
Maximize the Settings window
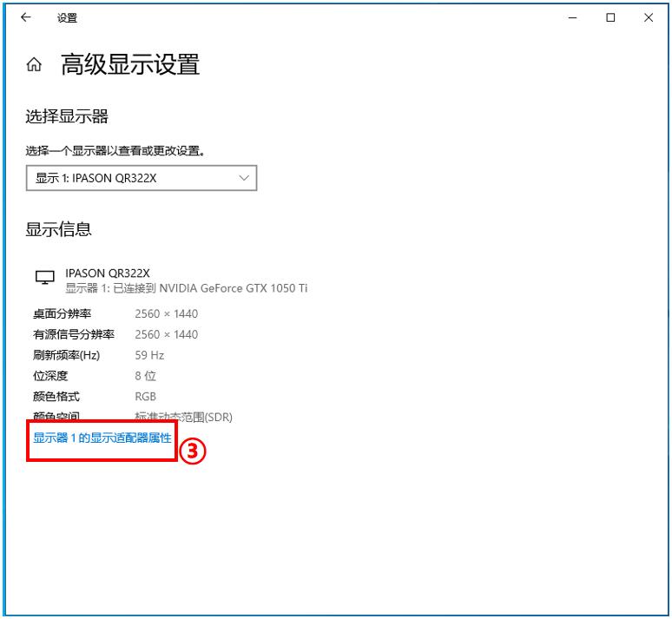(610, 17)
